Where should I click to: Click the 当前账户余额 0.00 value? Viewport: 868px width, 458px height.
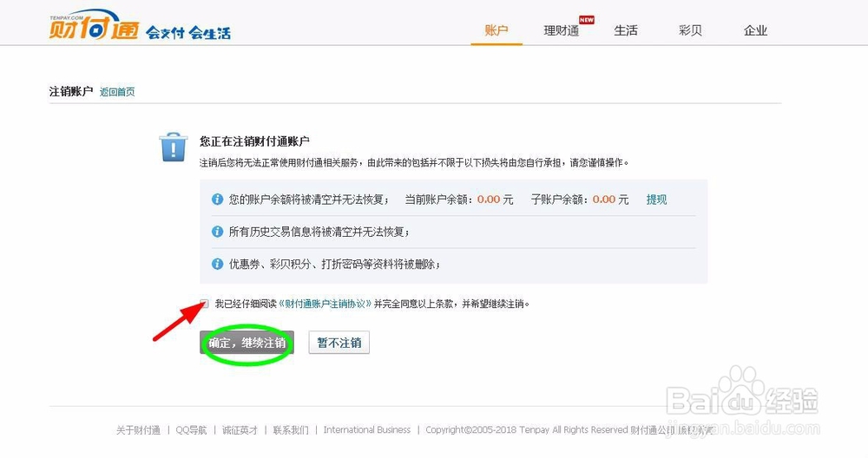click(x=489, y=200)
